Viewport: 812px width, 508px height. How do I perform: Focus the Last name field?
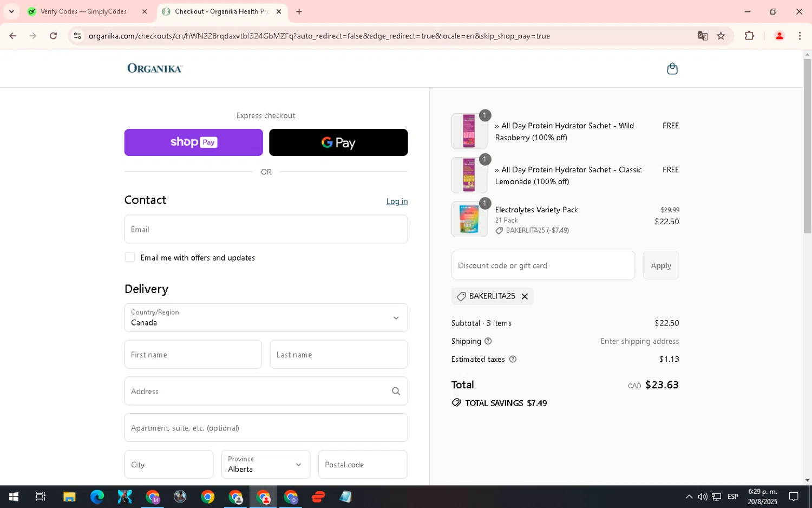coord(338,354)
